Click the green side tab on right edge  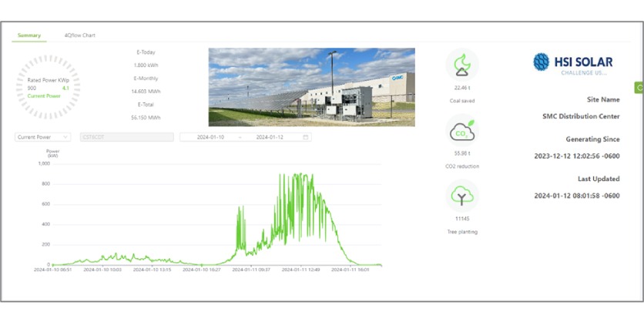[639, 88]
